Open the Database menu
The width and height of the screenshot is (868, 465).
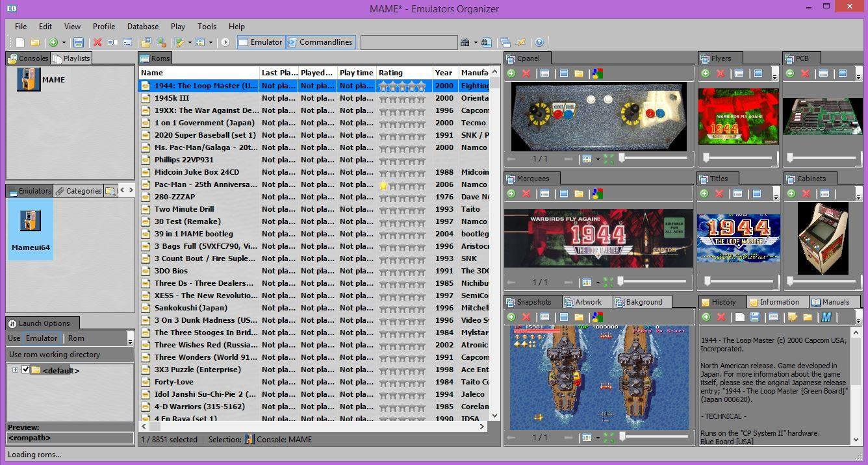[142, 27]
